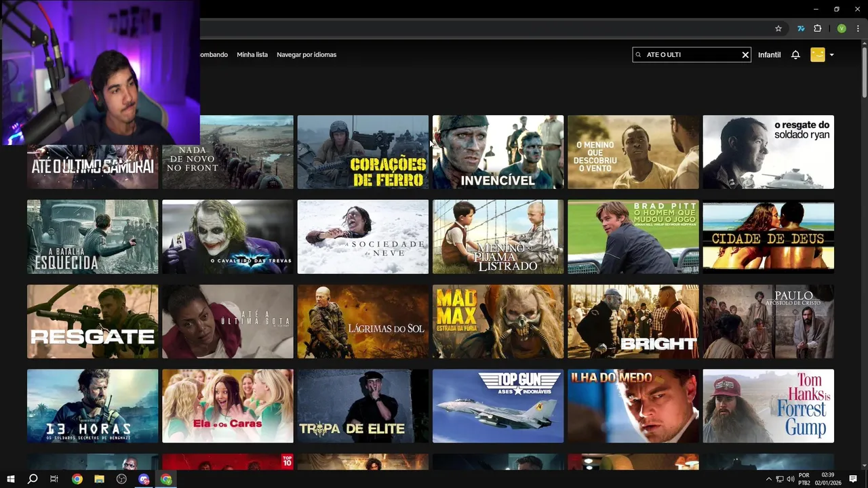Open Task View in the taskbar
The height and width of the screenshot is (488, 868).
pyautogui.click(x=54, y=479)
